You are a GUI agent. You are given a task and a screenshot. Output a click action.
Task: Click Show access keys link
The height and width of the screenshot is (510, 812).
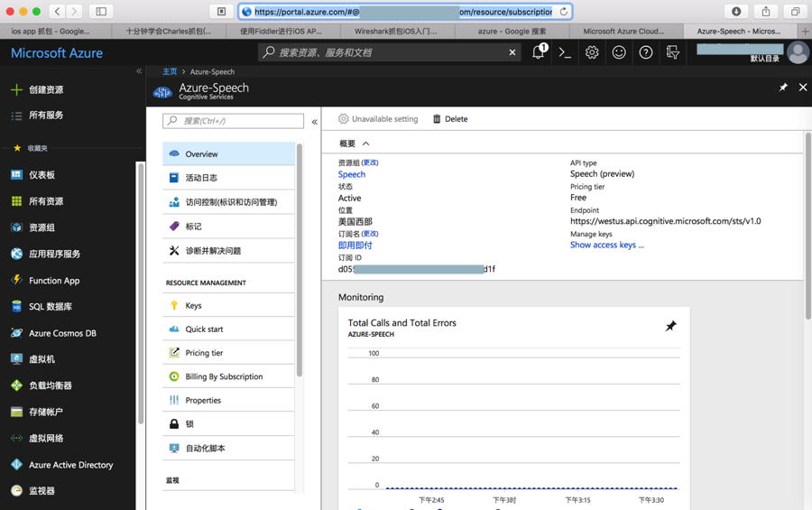click(607, 245)
